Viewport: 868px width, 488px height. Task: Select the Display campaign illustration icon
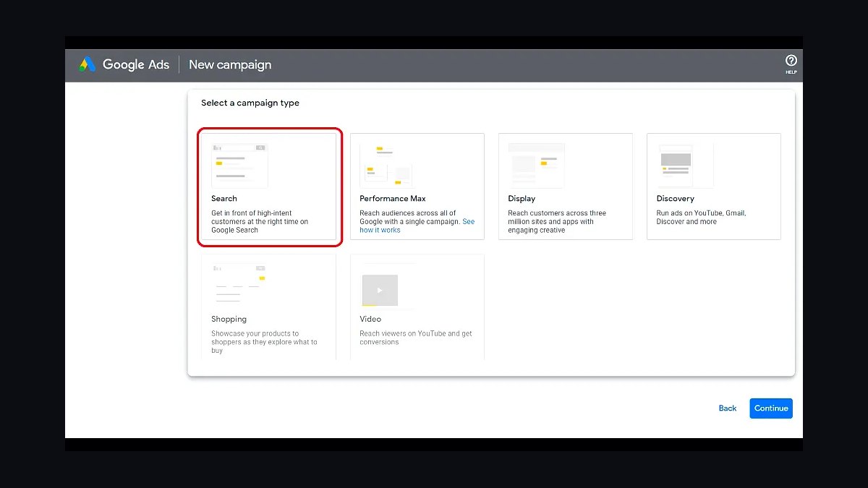click(x=536, y=166)
